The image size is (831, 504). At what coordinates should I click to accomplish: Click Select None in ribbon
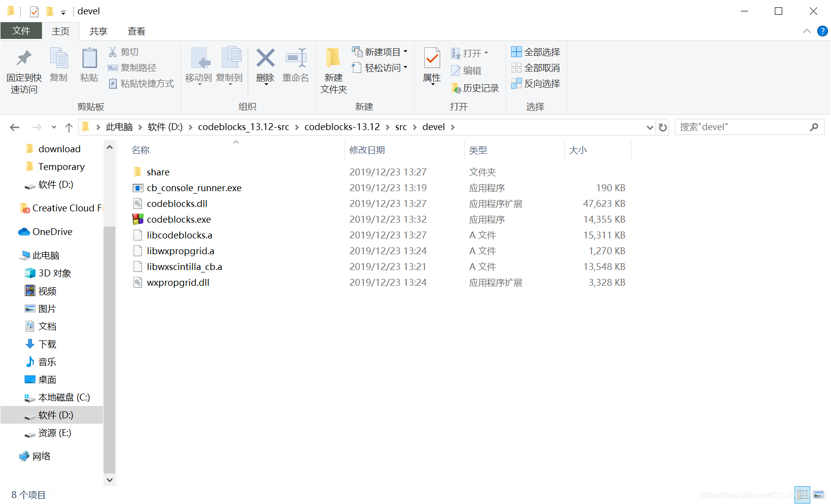pos(536,67)
